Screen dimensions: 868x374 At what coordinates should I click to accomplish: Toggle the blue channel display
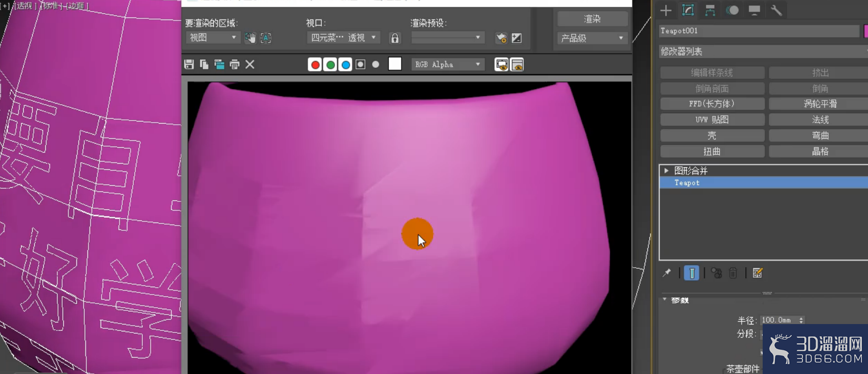[346, 64]
